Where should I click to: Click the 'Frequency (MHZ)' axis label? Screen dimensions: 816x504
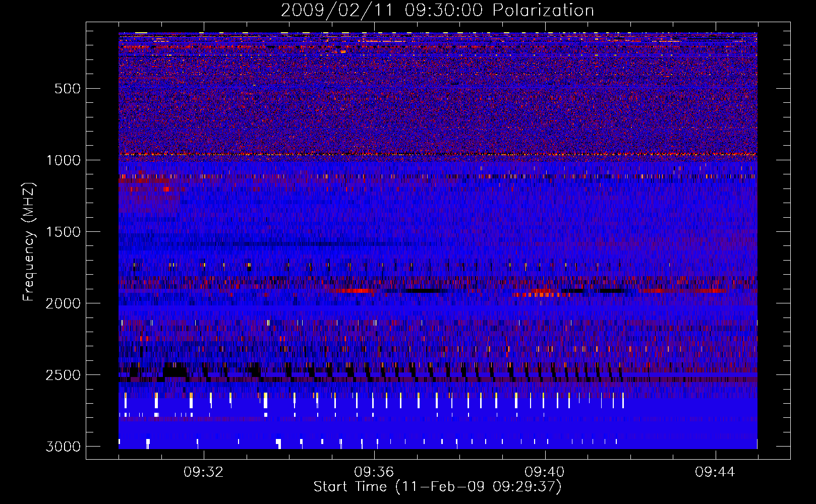pyautogui.click(x=29, y=242)
